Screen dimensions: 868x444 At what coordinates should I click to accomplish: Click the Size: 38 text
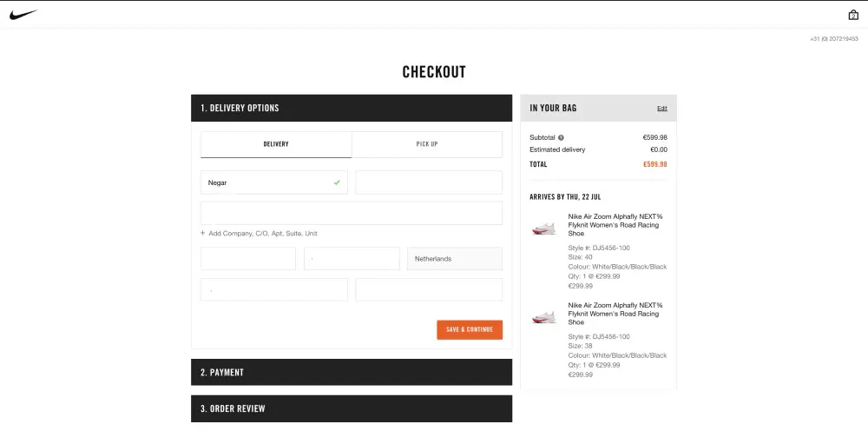click(580, 346)
